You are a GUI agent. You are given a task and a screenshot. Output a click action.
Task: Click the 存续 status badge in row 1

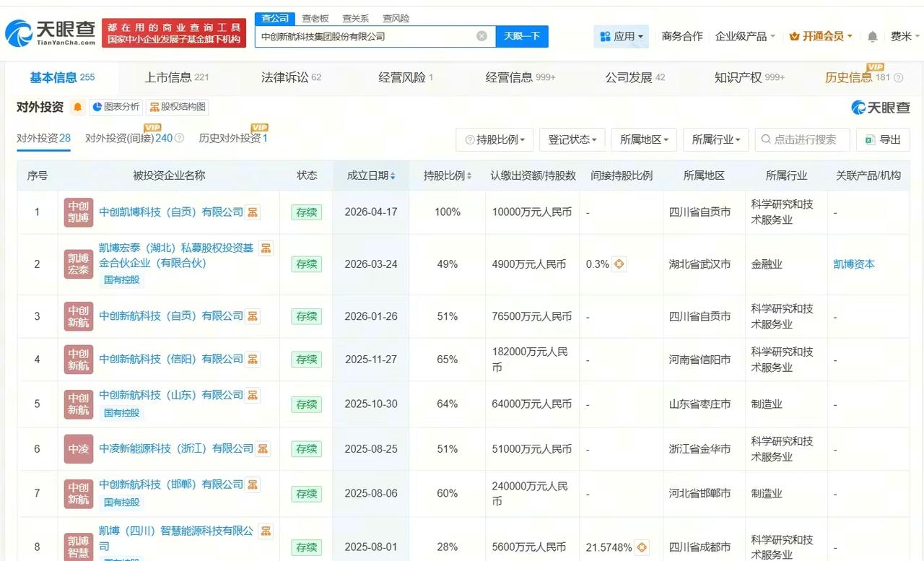(306, 212)
